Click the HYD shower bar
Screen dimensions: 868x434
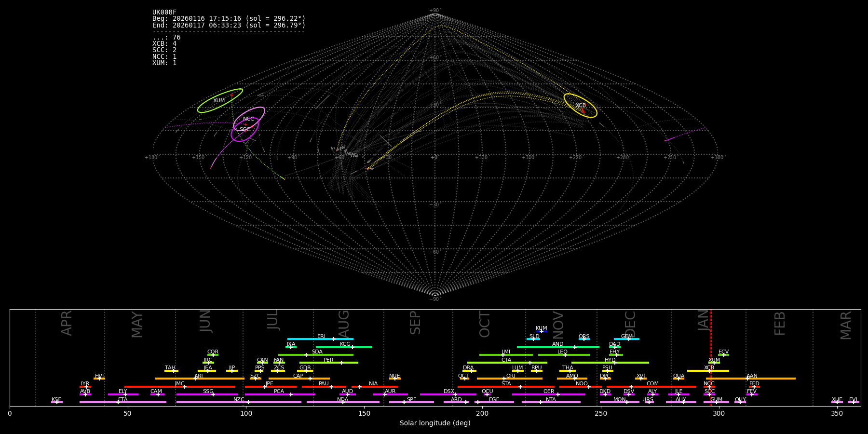click(x=610, y=363)
